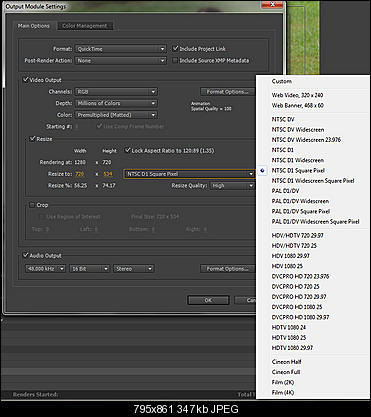The image size is (371, 417).
Task: Open the Resize Quality dropdown
Action: point(232,186)
